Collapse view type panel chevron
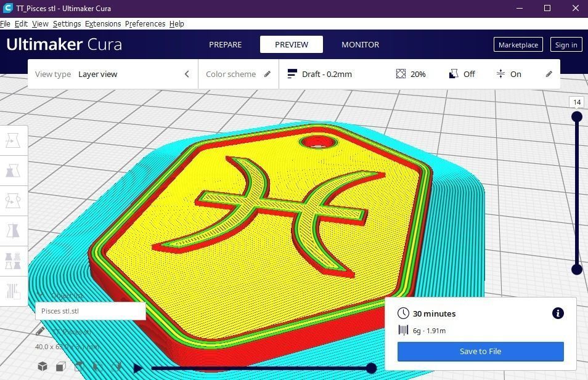Screen dimensions: 588x380 point(187,74)
